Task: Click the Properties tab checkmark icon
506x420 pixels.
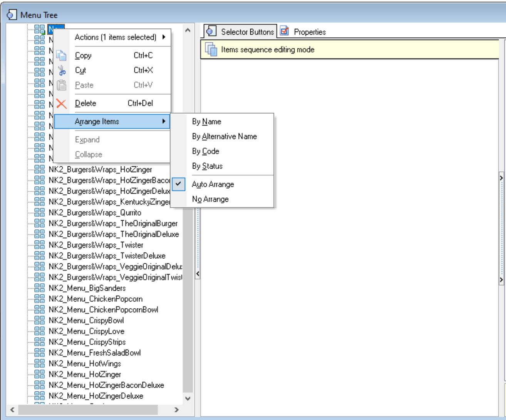Action: (x=285, y=32)
